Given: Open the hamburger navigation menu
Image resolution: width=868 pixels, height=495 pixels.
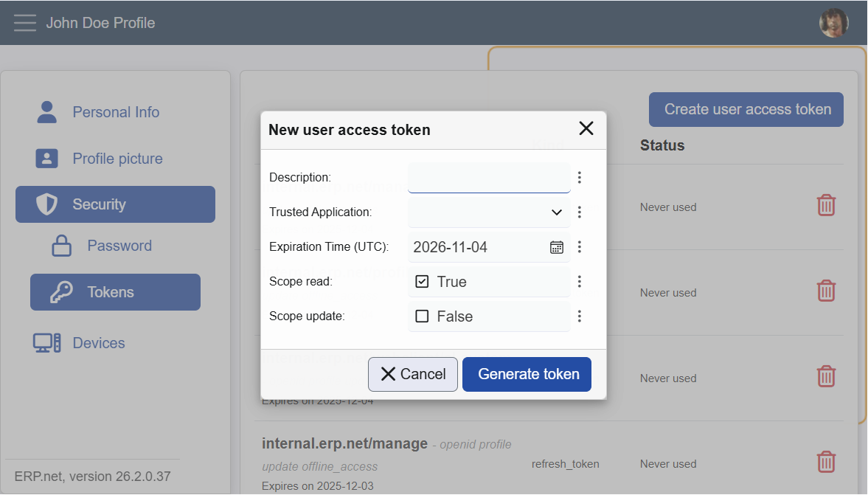Looking at the screenshot, I should [24, 22].
